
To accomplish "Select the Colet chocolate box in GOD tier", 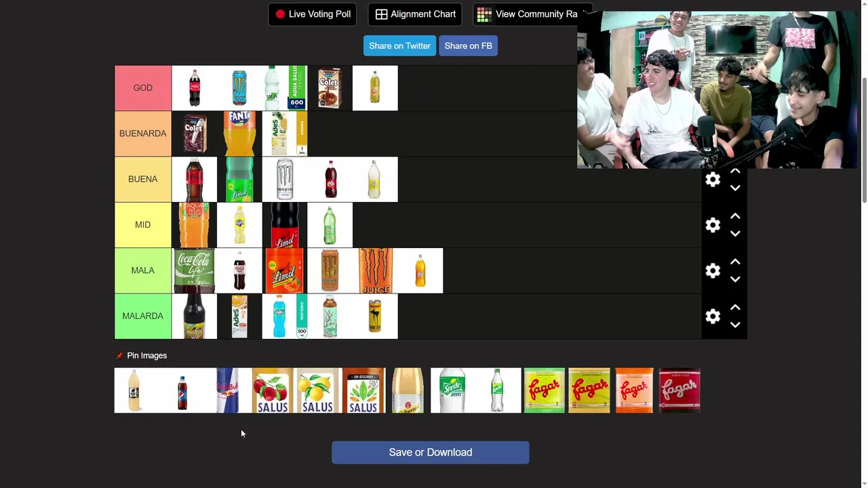I will coord(330,88).
